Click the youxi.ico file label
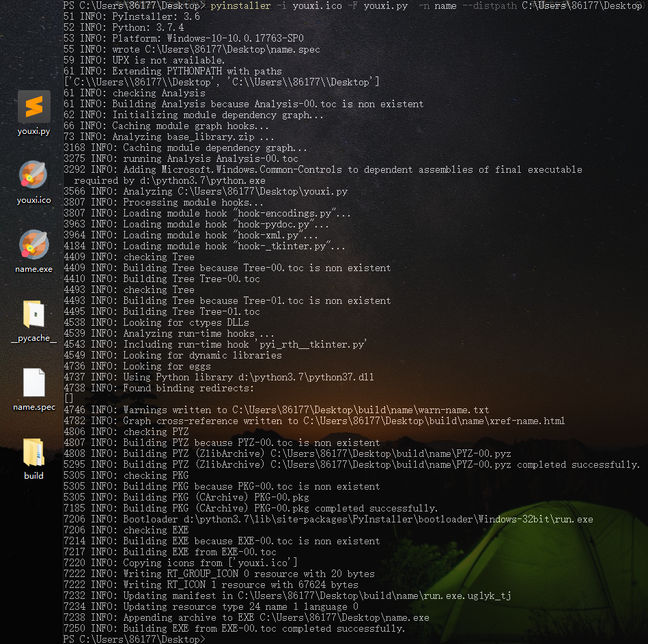This screenshot has height=644, width=648. point(34,200)
